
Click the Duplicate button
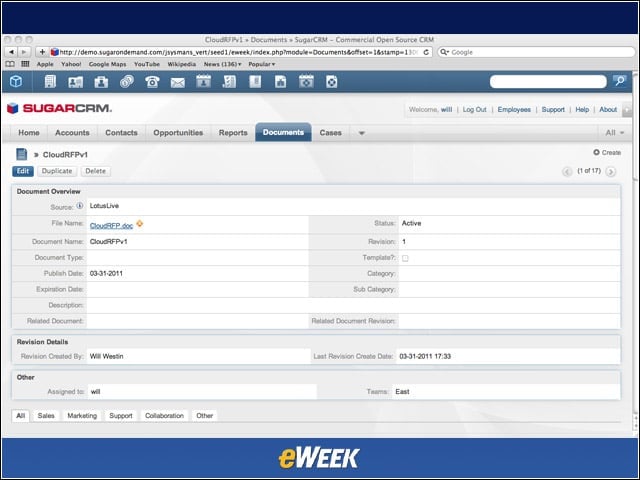point(57,171)
